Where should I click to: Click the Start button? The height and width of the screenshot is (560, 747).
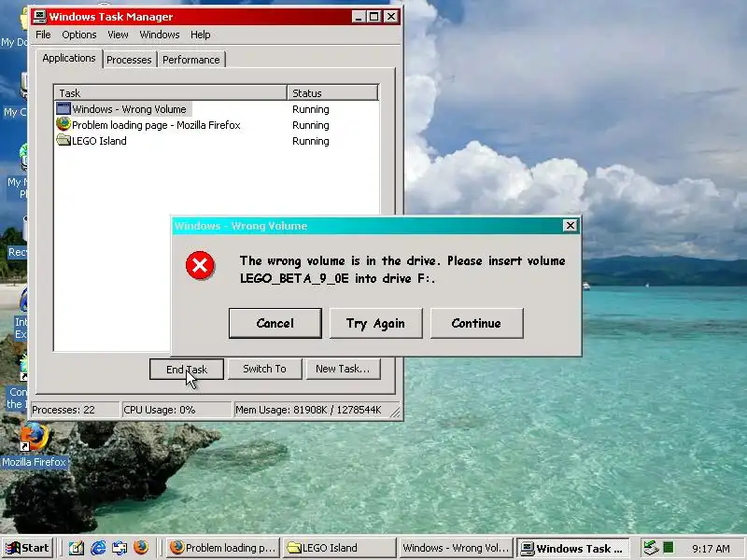28,548
